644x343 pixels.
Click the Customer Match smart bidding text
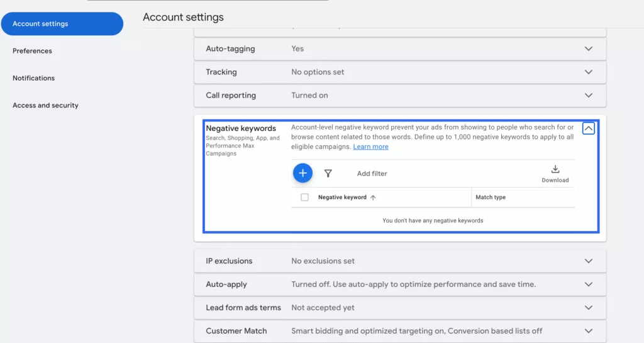(x=416, y=330)
